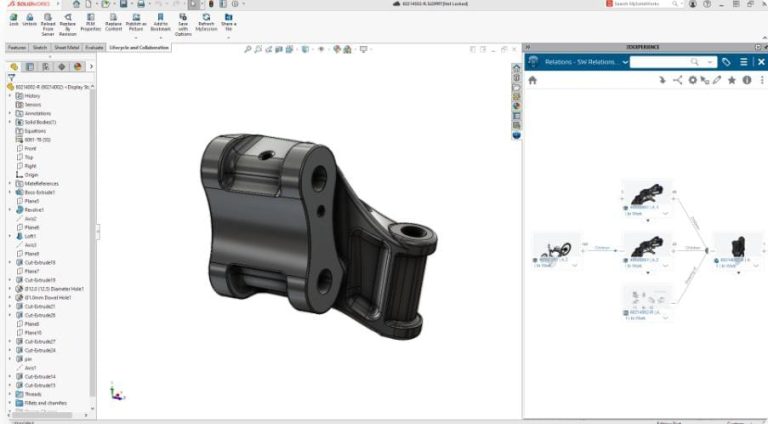Expand the Boss-Extrude1 feature node
Viewport: 768px width, 424px height.
[10, 192]
